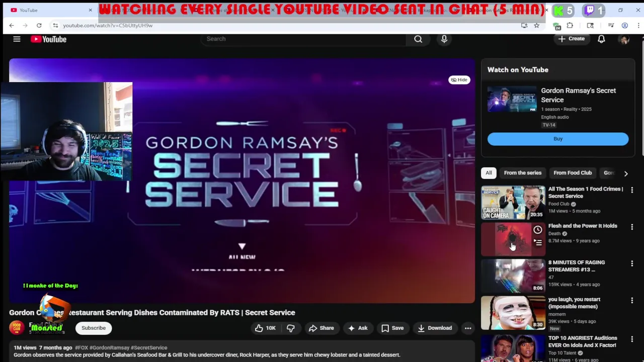This screenshot has width=644, height=362.
Task: Like the video with 10K likes
Action: [x=265, y=328]
